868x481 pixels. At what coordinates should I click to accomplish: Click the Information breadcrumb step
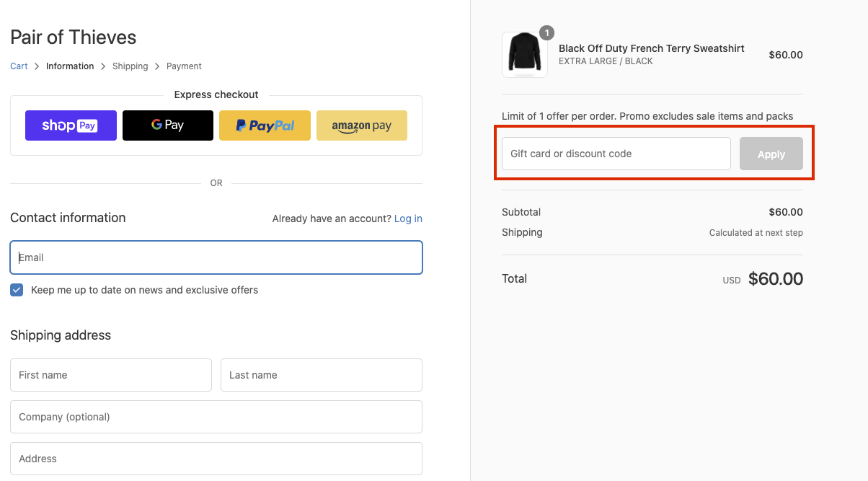point(70,66)
